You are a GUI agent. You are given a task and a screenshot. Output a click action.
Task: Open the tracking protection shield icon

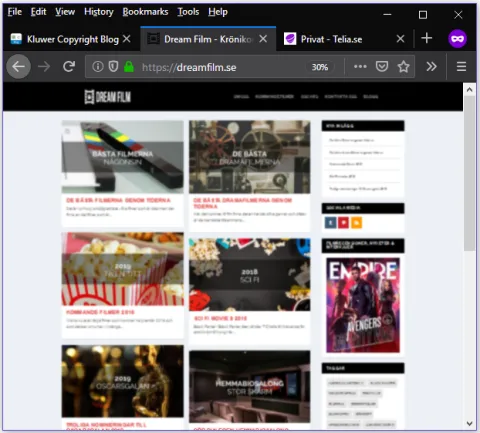point(113,67)
